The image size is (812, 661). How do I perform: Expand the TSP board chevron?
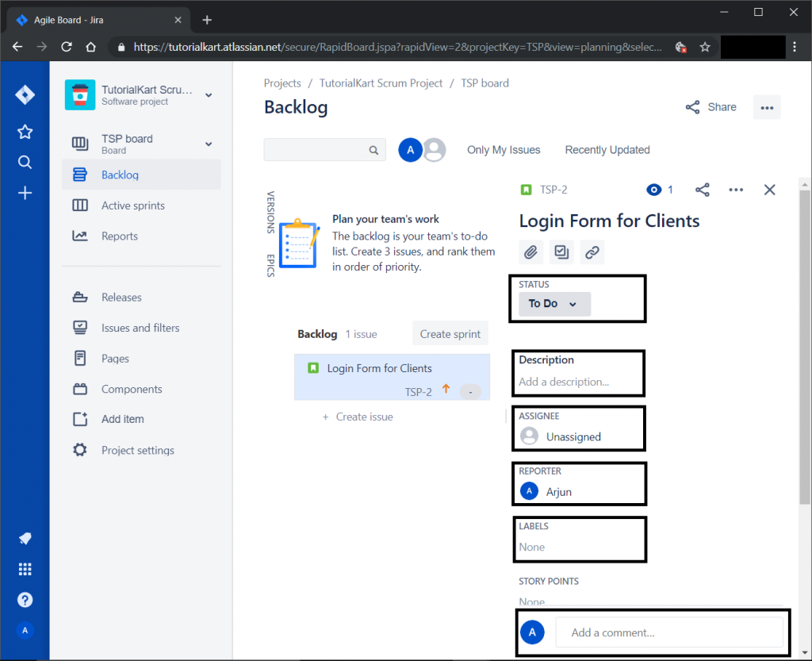[x=209, y=144]
